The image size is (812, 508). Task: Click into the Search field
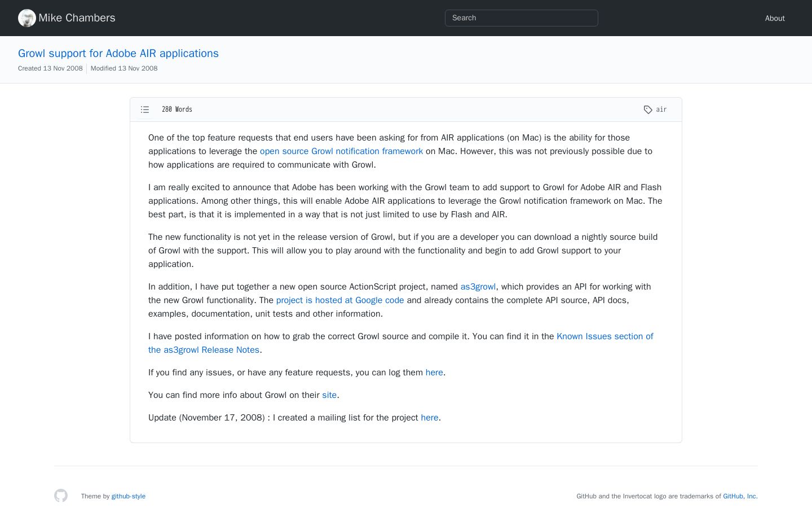(x=522, y=18)
